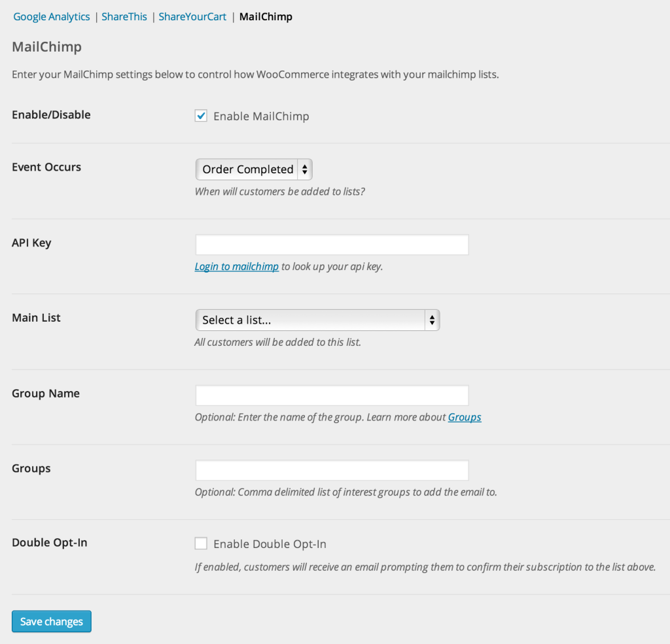
Task: Click into the Group Name input
Action: tap(332, 396)
